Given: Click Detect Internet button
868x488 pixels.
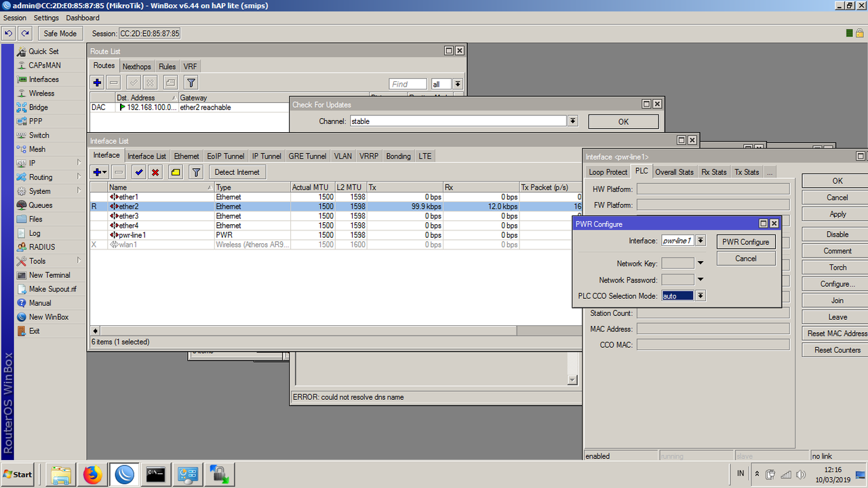Looking at the screenshot, I should [x=237, y=172].
